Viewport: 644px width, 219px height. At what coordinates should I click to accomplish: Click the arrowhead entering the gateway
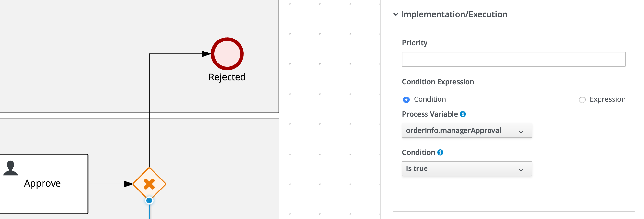(x=128, y=184)
